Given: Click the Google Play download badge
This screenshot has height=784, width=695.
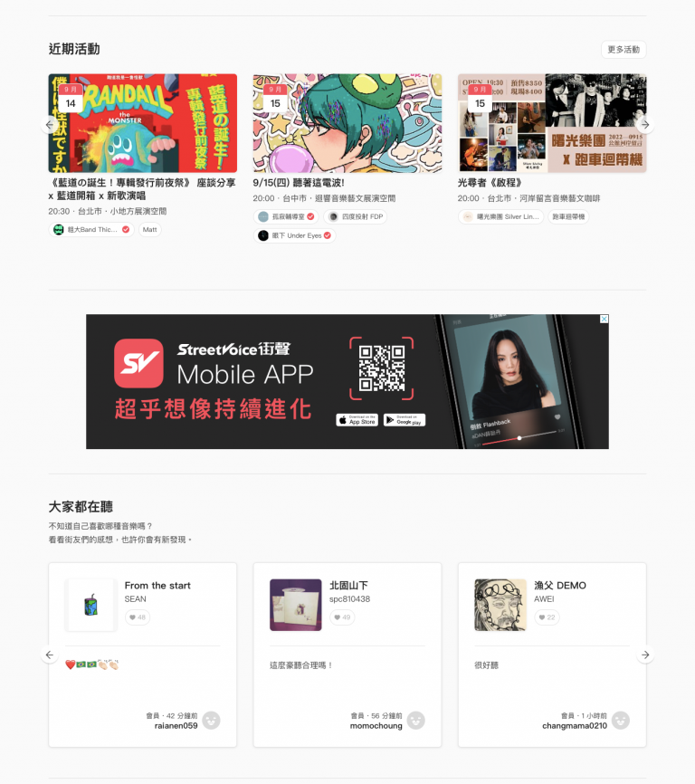Looking at the screenshot, I should [x=405, y=420].
